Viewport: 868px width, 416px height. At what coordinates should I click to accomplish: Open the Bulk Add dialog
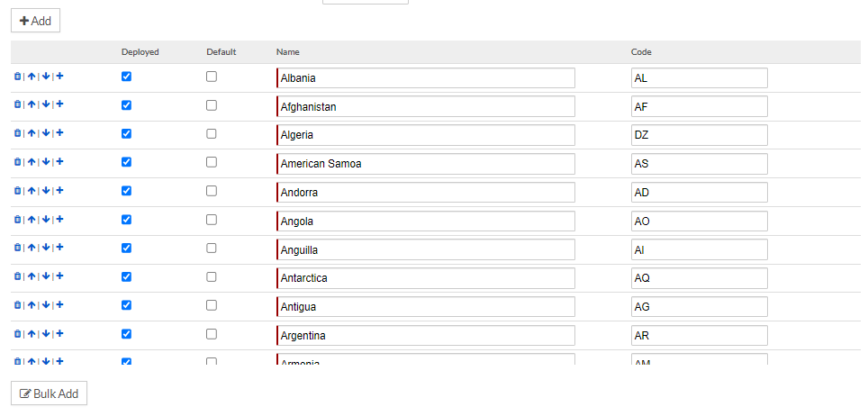(x=49, y=393)
